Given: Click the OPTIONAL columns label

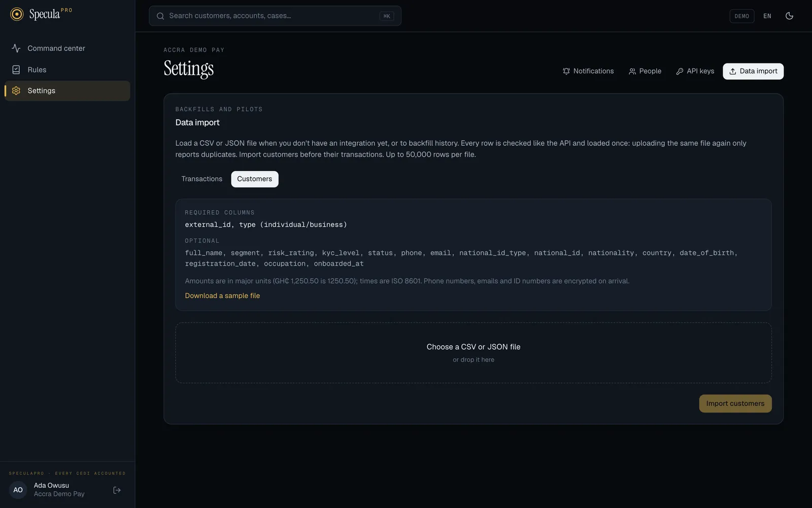Looking at the screenshot, I should pos(202,241).
